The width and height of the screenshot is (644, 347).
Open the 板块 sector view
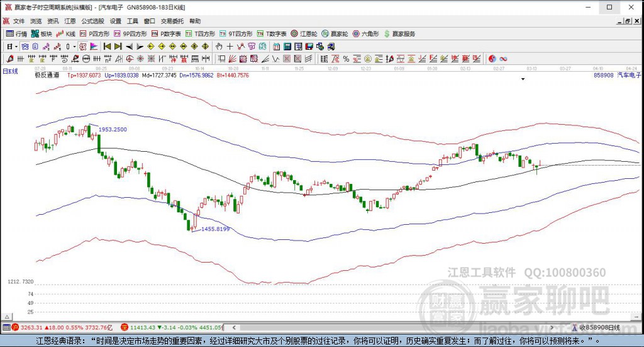tap(42, 34)
